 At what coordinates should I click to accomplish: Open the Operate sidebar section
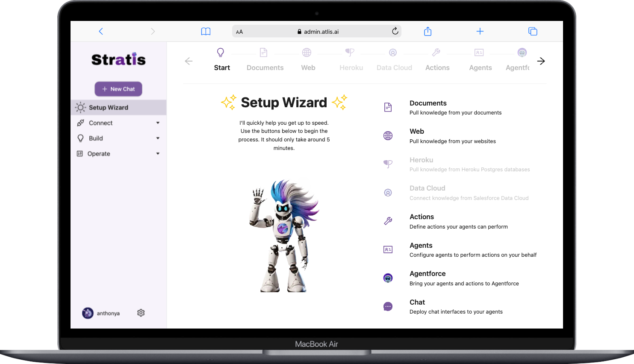coord(118,153)
